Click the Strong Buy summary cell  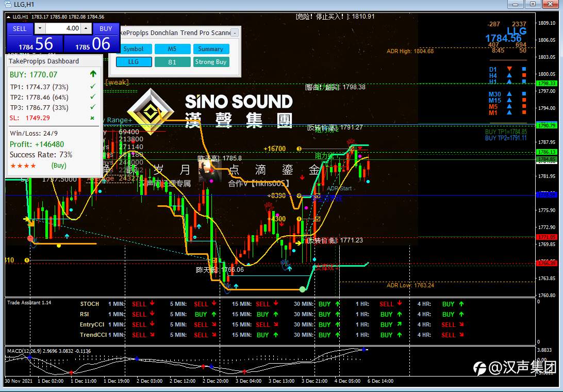pyautogui.click(x=211, y=62)
